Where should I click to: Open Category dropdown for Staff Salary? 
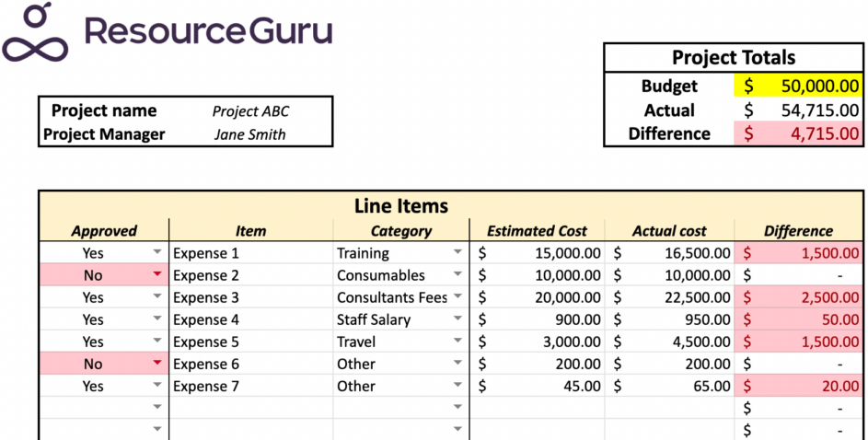point(457,319)
